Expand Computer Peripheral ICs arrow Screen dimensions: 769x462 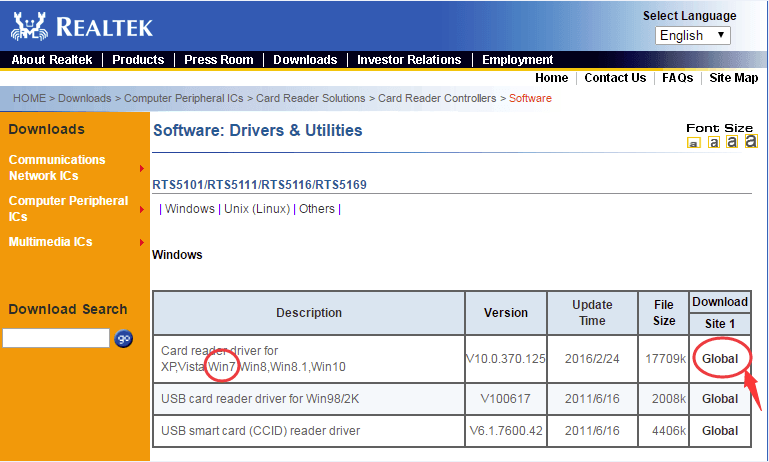[142, 209]
